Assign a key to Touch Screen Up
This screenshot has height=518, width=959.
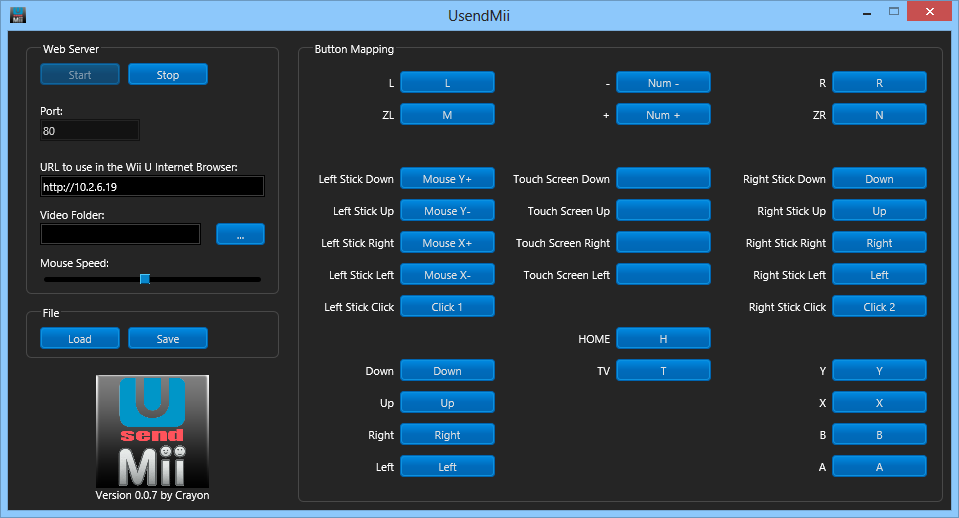point(663,210)
